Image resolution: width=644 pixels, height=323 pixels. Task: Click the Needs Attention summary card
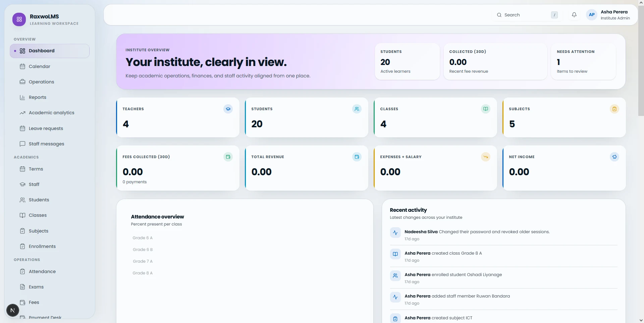(x=583, y=61)
